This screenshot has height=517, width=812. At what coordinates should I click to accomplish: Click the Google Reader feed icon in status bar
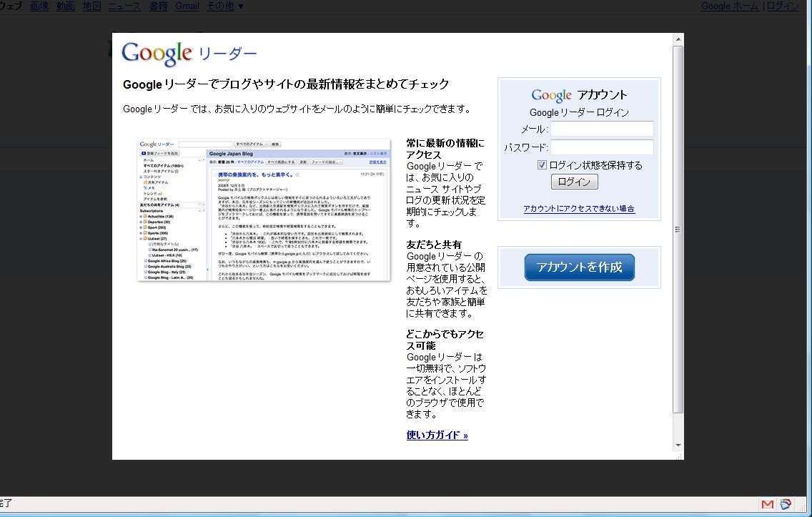point(786,504)
